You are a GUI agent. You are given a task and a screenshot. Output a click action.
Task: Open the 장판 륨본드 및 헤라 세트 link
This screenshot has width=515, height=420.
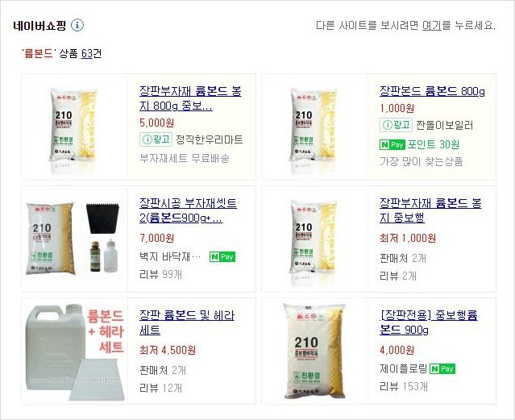(x=187, y=322)
